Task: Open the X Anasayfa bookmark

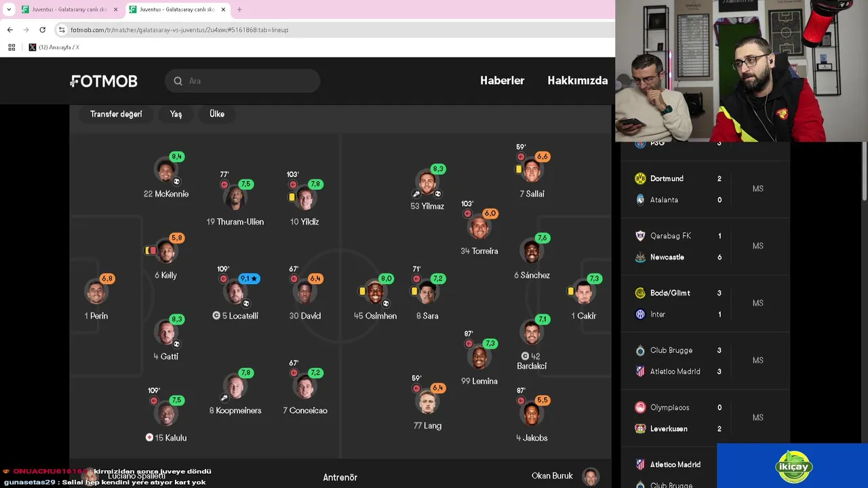Action: (54, 47)
